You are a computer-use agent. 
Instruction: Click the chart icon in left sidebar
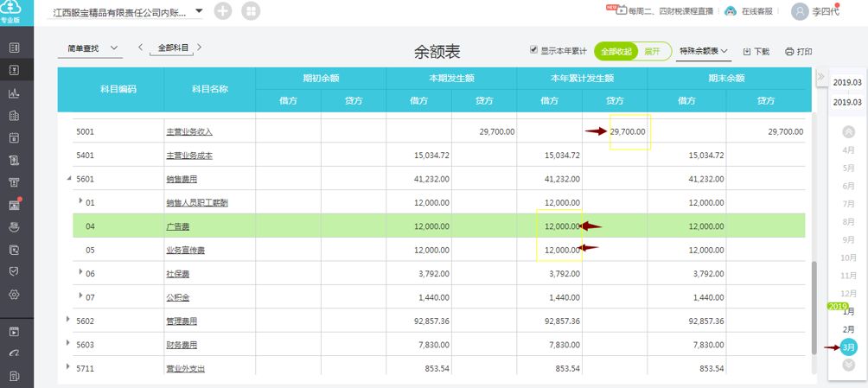tap(15, 93)
